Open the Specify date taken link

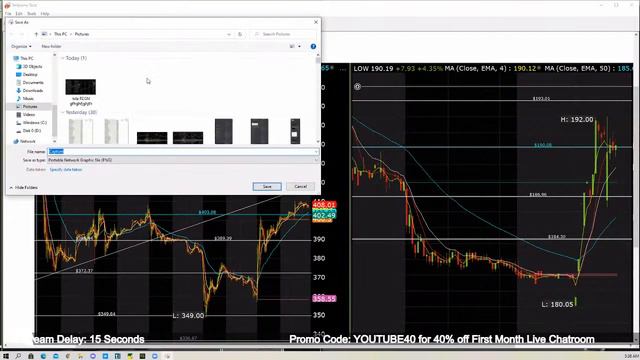pyautogui.click(x=66, y=169)
